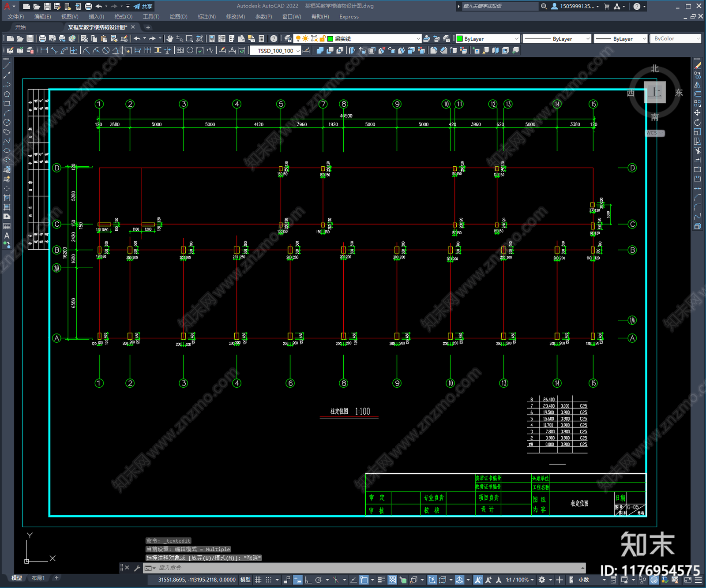Select the Multiline Text 'A' tool
This screenshot has width=706, height=588.
tap(7, 236)
